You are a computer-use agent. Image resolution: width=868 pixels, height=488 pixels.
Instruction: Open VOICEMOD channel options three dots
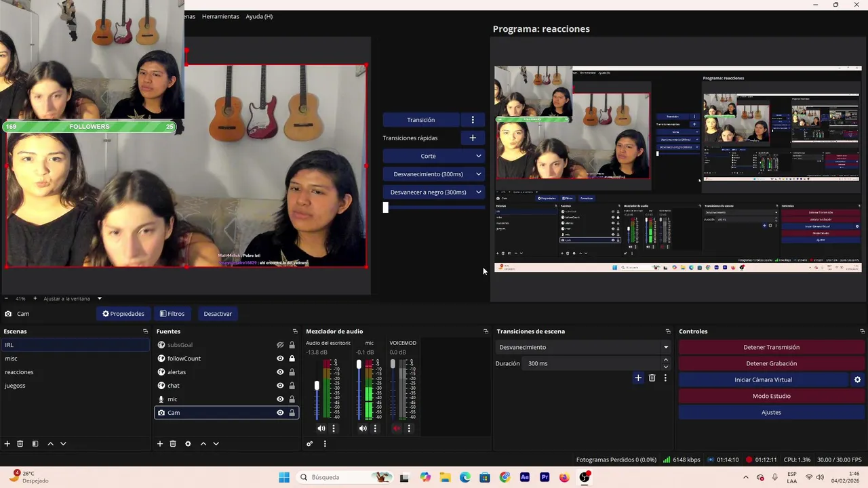coord(409,428)
